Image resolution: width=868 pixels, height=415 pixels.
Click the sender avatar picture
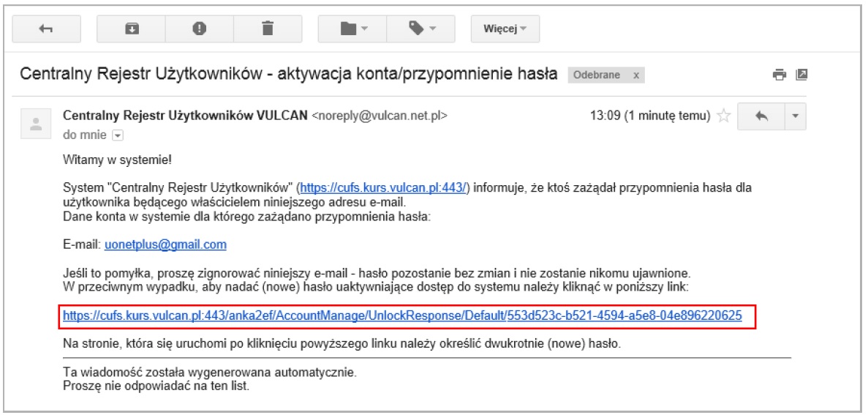pos(36,124)
